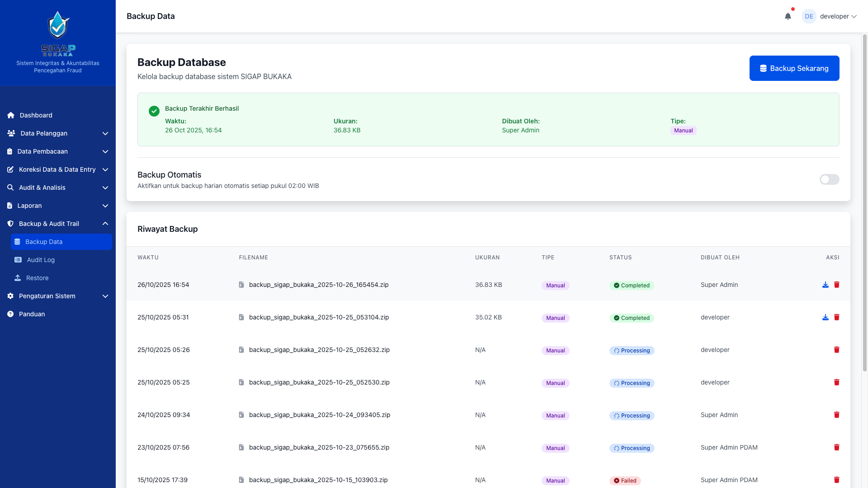Click the SIGAP BUKAKA shield logo
The width and height of the screenshot is (868, 488).
coord(58,25)
